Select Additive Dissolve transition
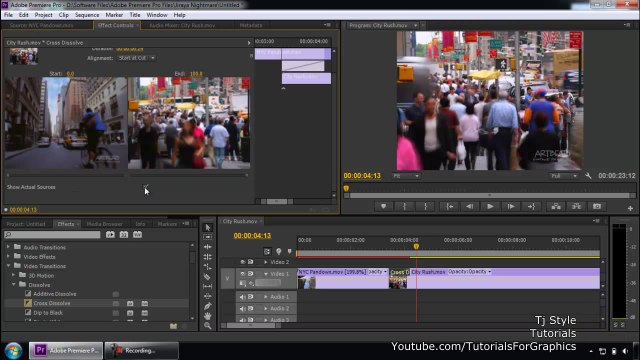Image resolution: width=640 pixels, height=360 pixels. tap(55, 294)
